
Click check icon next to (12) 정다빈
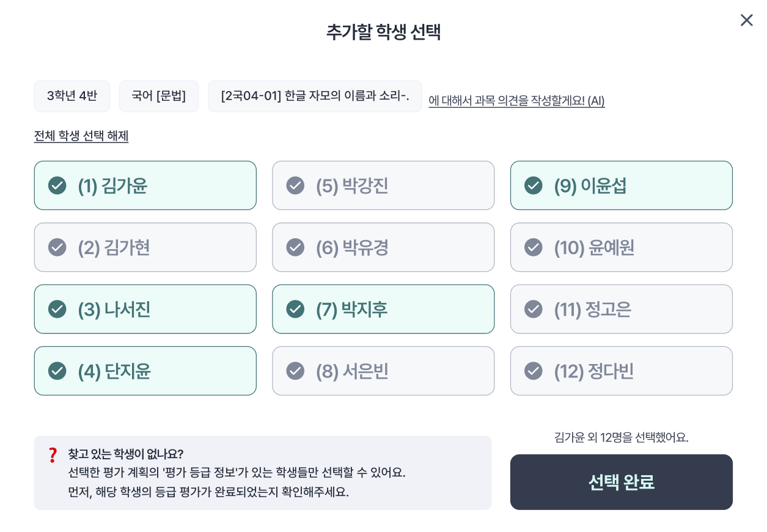(x=534, y=371)
